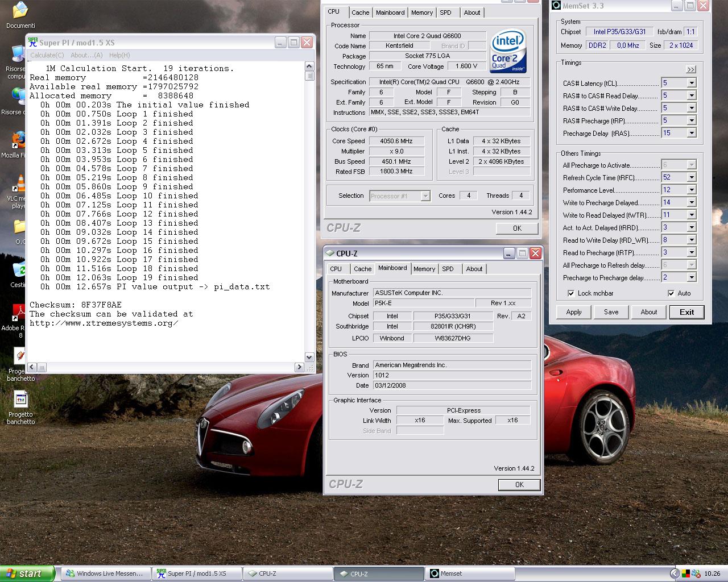Open the Cestino recycle bin icon
The image size is (728, 582).
pyautogui.click(x=19, y=270)
